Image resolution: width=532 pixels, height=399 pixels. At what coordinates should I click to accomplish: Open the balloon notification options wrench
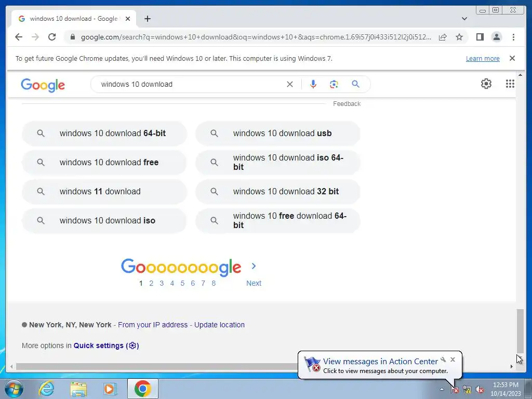click(x=443, y=360)
